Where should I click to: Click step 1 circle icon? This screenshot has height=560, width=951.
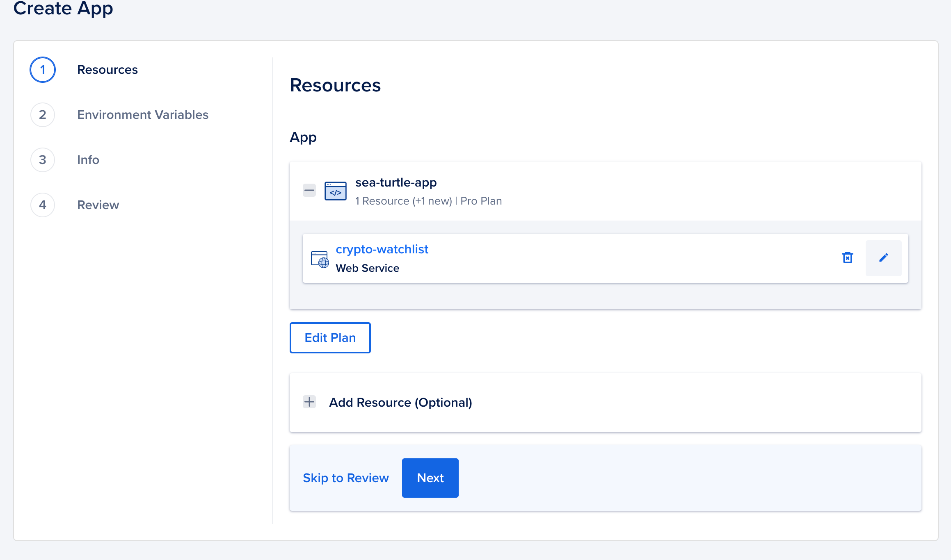[43, 70]
